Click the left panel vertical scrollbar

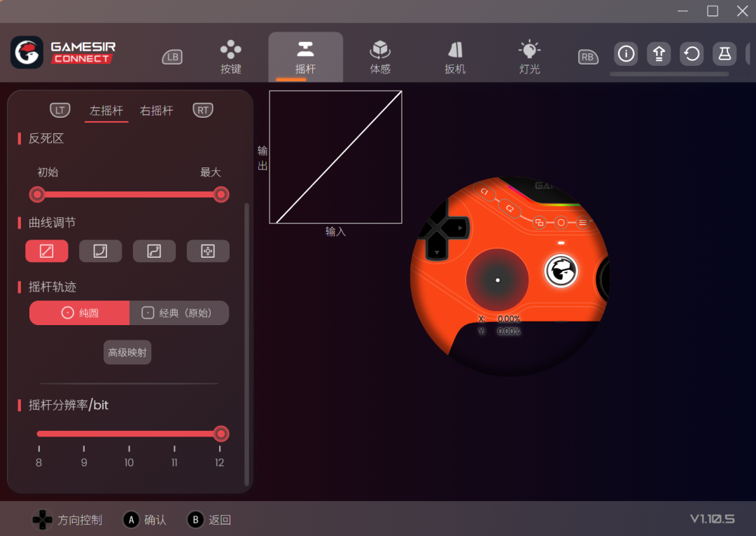pyautogui.click(x=247, y=343)
